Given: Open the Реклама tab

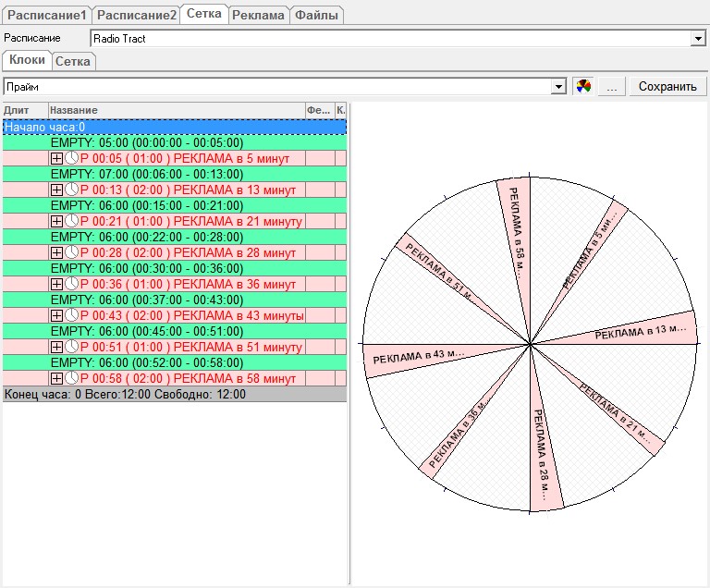Looking at the screenshot, I should click(x=258, y=16).
